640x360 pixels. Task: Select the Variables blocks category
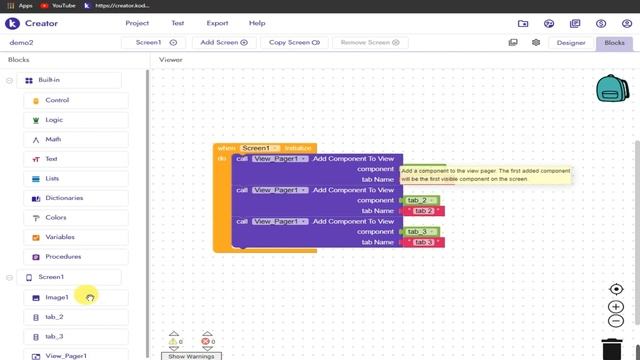click(76, 237)
